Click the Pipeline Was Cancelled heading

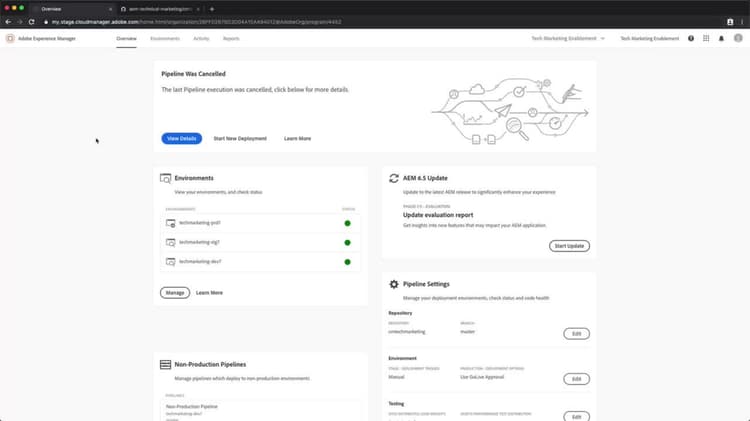tap(193, 74)
